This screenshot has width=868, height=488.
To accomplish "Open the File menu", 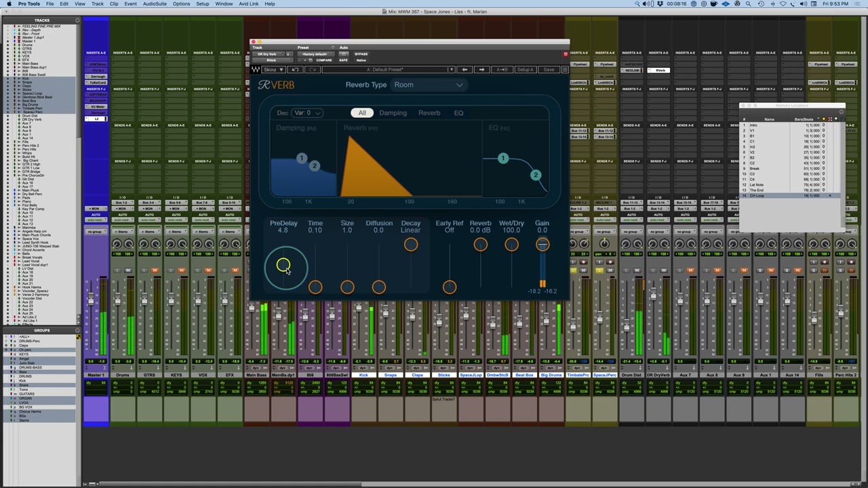I will 50,4.
